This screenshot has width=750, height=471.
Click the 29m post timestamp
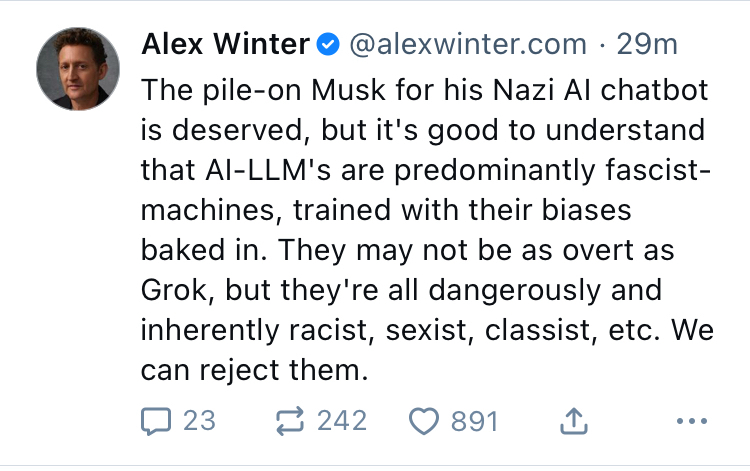[x=647, y=45]
